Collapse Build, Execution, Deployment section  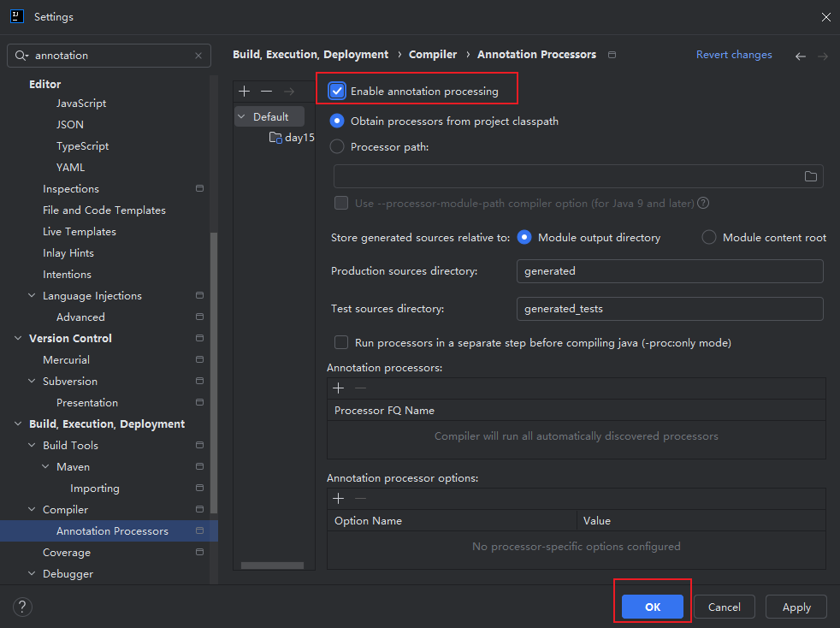point(18,424)
